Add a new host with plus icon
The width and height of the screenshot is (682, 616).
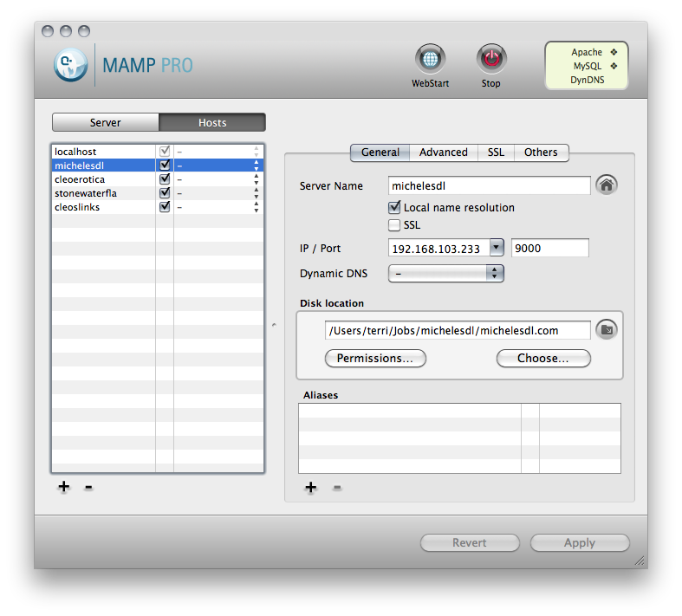pos(63,487)
